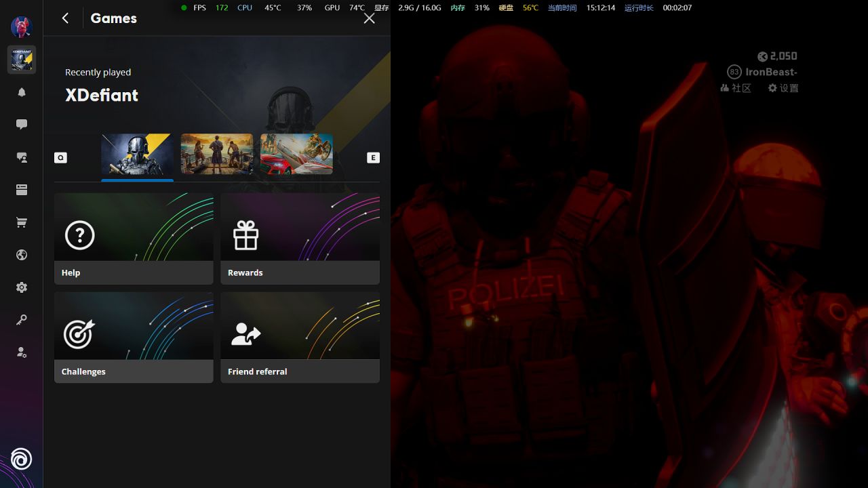Viewport: 868px width, 488px height.
Task: Open notifications bell in sidebar
Action: tap(22, 92)
